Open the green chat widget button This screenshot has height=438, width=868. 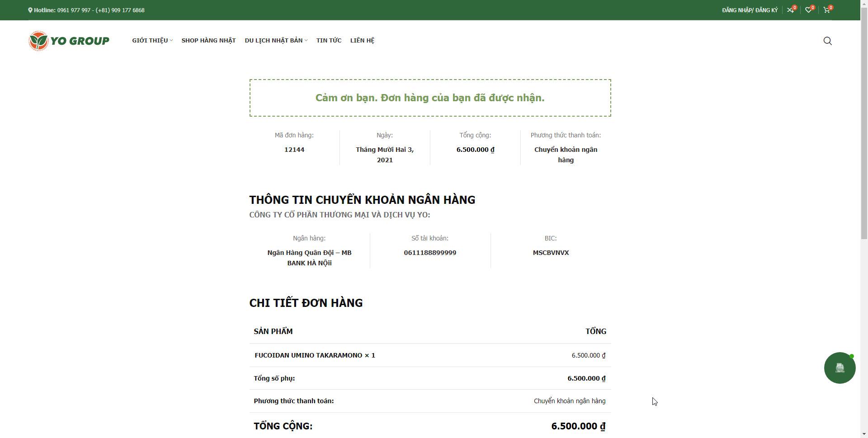840,368
